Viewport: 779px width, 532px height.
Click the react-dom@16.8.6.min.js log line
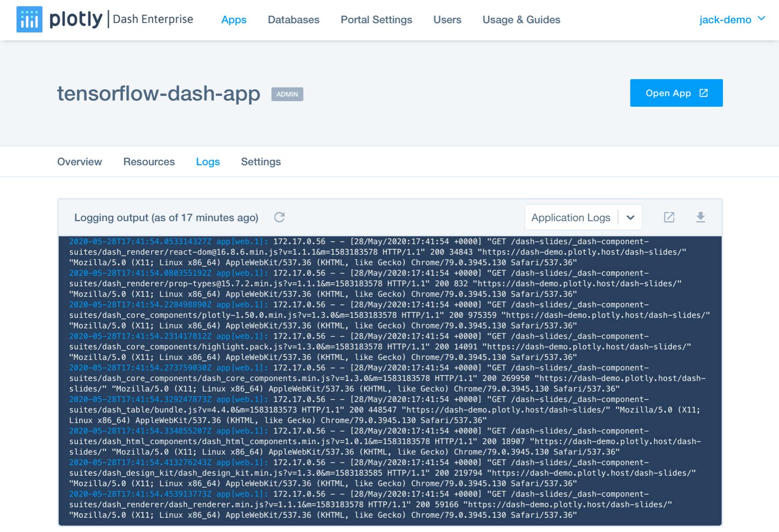click(x=378, y=252)
